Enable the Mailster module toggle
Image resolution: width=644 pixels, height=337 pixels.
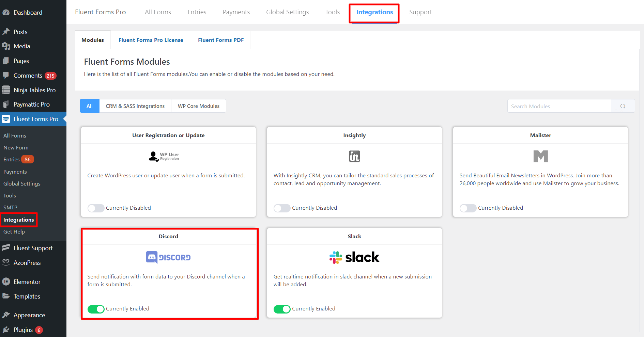(x=468, y=208)
